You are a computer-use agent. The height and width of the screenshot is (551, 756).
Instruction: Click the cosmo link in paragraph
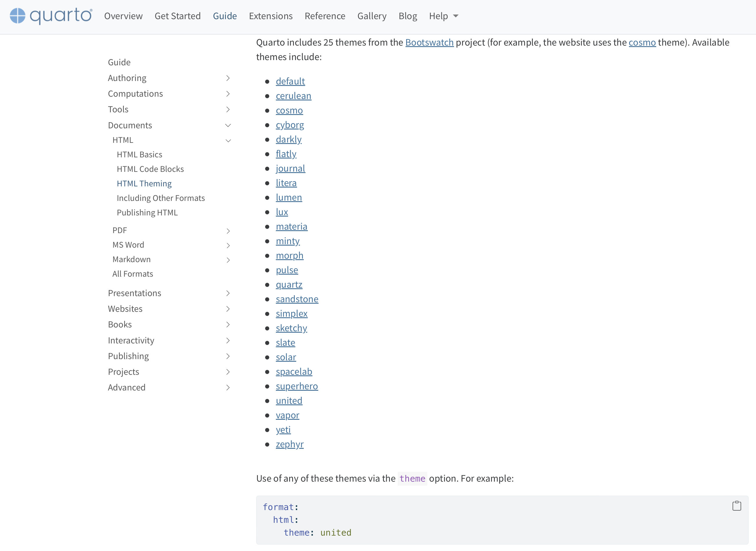[642, 42]
